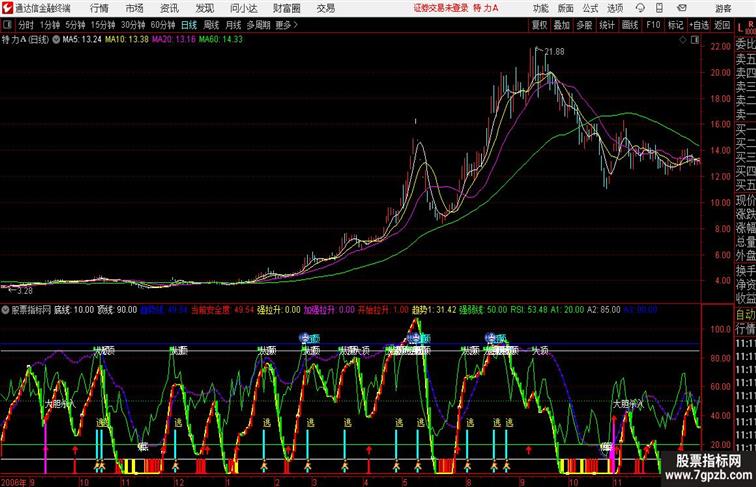Open the 多周期 multi-period view
The width and height of the screenshot is (756, 487).
[x=258, y=25]
